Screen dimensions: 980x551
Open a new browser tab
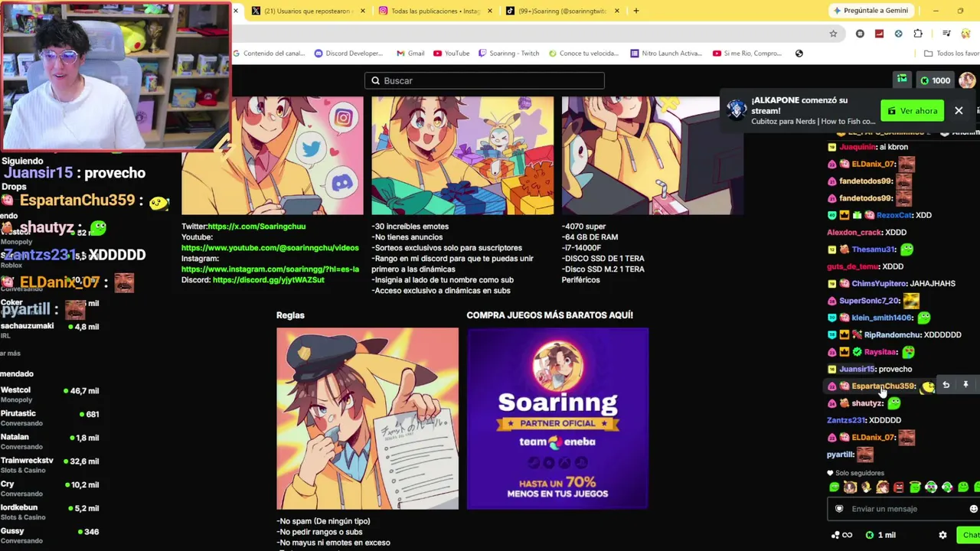[x=635, y=11]
